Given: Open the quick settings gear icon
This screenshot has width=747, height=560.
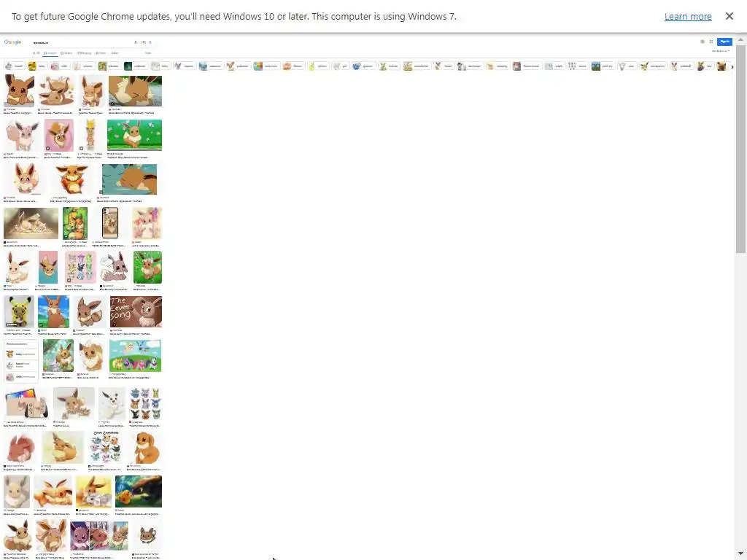Looking at the screenshot, I should 703,42.
